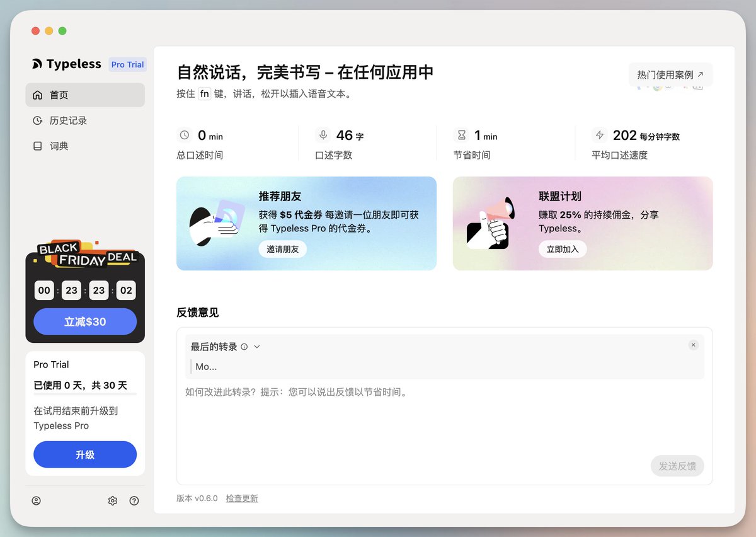Click the 立减$30 Black Friday button

(85, 321)
